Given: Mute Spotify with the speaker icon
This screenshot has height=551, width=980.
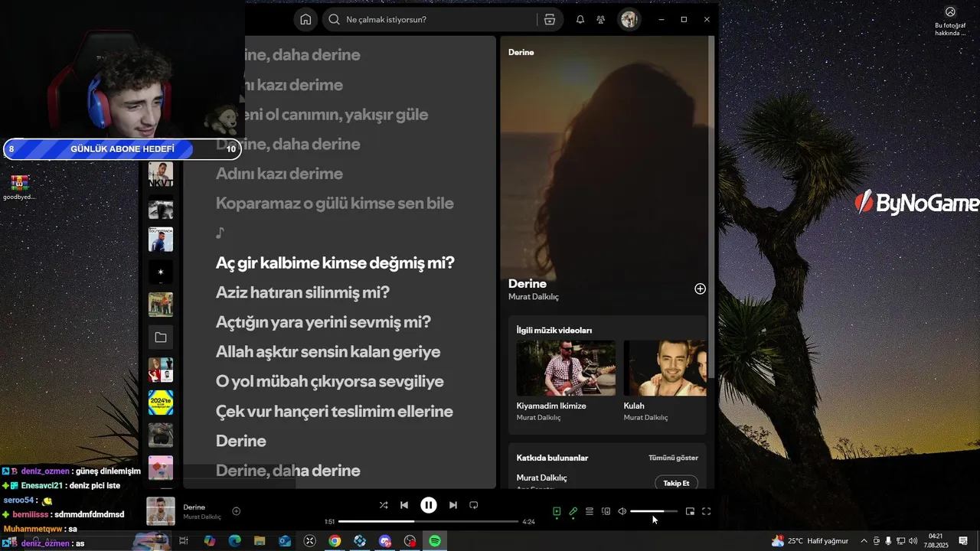Looking at the screenshot, I should (622, 511).
